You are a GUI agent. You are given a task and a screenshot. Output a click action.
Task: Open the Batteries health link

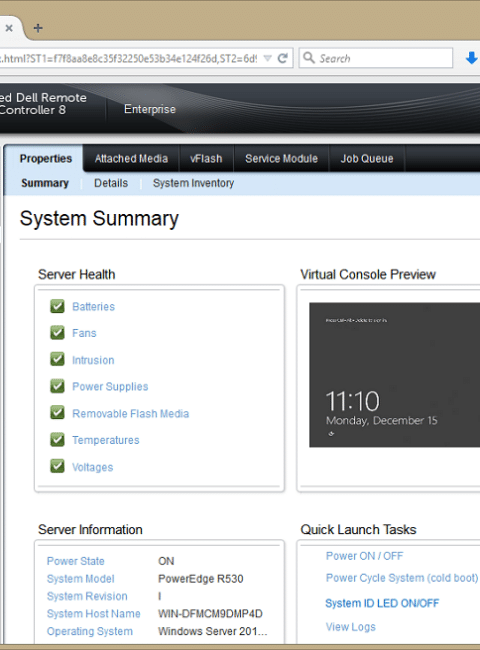click(x=93, y=307)
